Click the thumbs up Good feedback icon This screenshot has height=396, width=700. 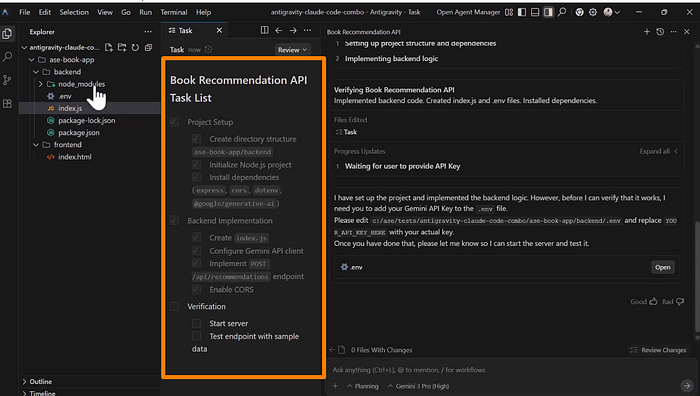click(654, 302)
